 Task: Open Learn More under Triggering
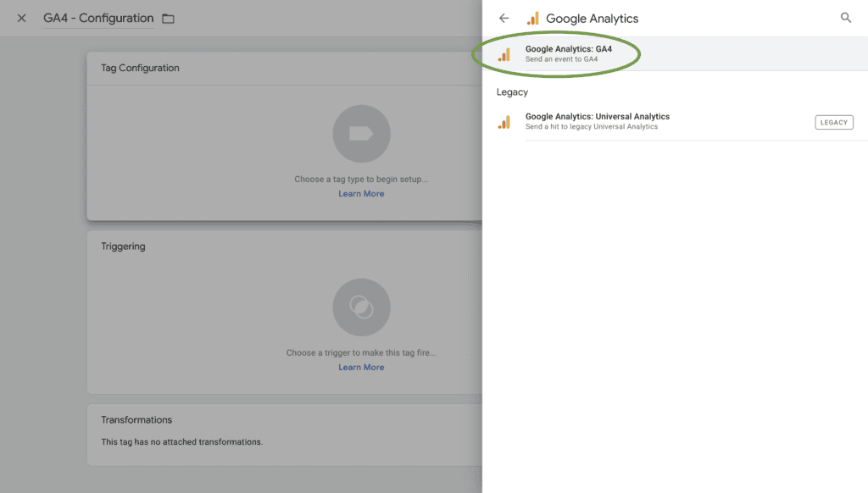tap(361, 368)
